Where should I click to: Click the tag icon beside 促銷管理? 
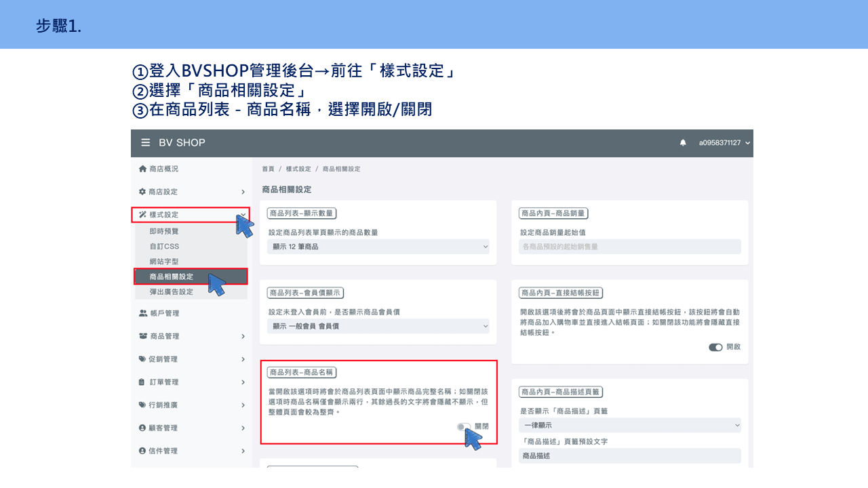coord(142,359)
